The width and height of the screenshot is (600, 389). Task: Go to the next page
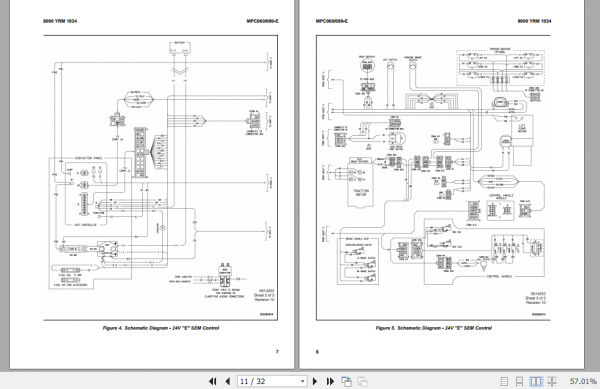pyautogui.click(x=315, y=381)
